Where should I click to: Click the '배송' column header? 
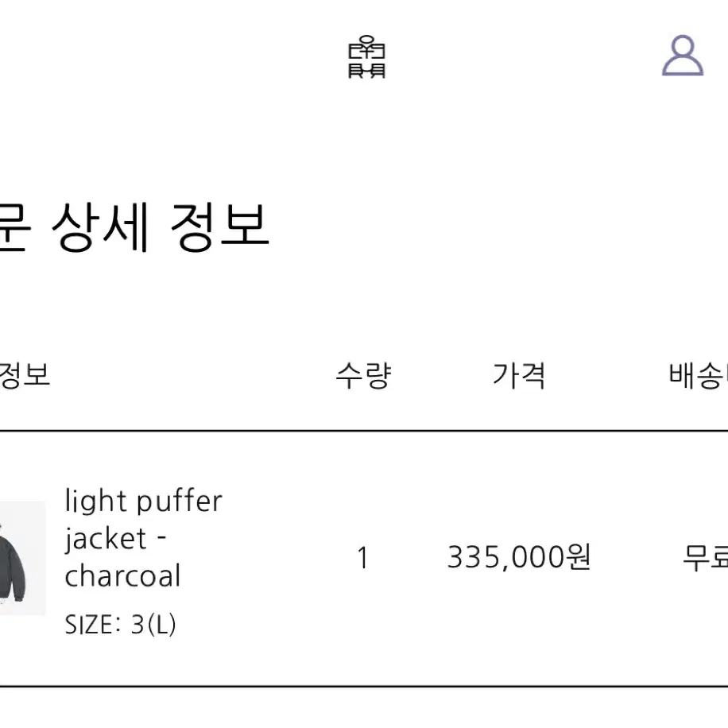click(698, 376)
